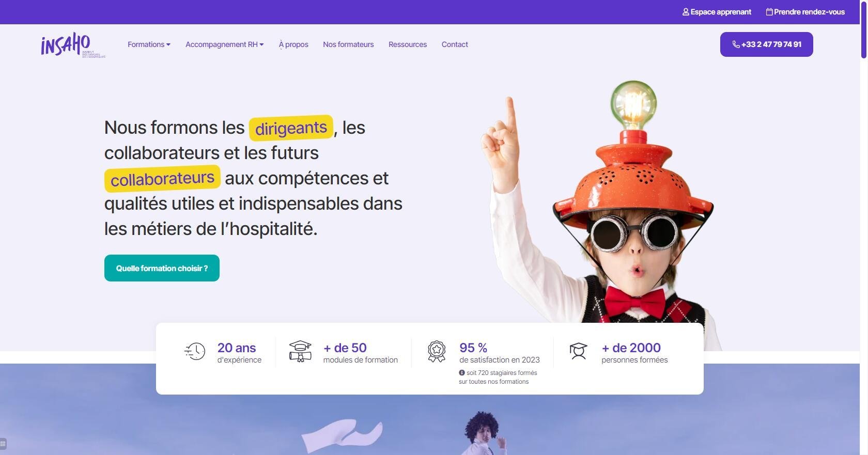Expand the Formations dropdown menu
This screenshot has width=868, height=455.
click(149, 44)
